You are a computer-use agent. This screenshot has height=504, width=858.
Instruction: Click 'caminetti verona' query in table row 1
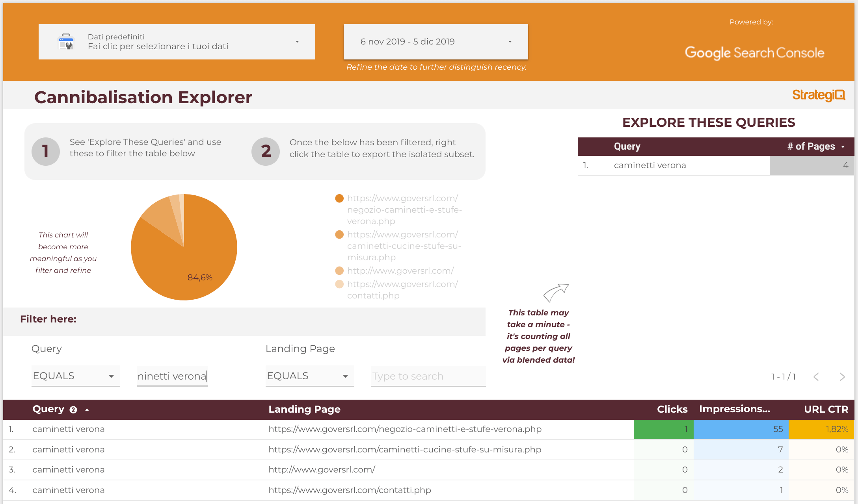[x=69, y=429]
